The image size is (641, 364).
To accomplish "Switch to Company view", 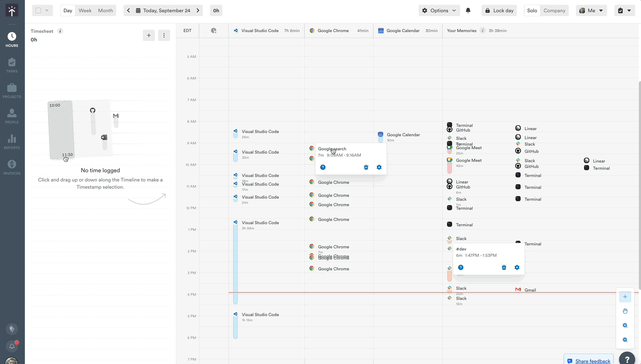I will pyautogui.click(x=554, y=10).
